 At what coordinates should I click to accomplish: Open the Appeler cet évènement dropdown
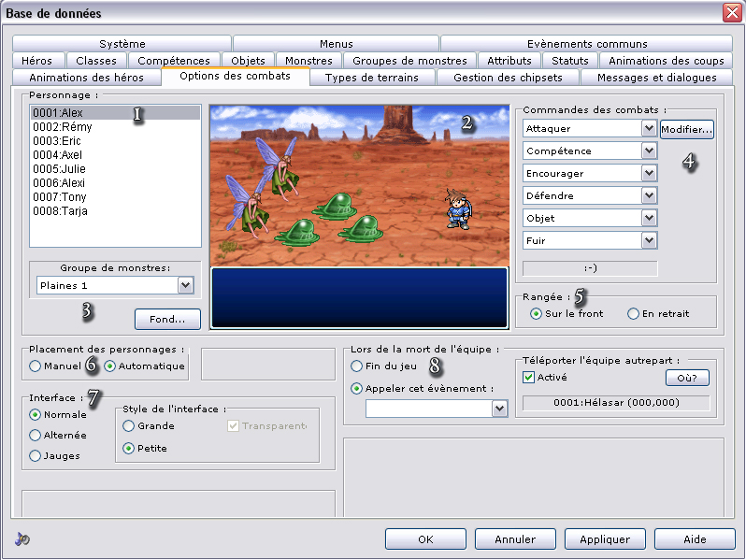[499, 409]
